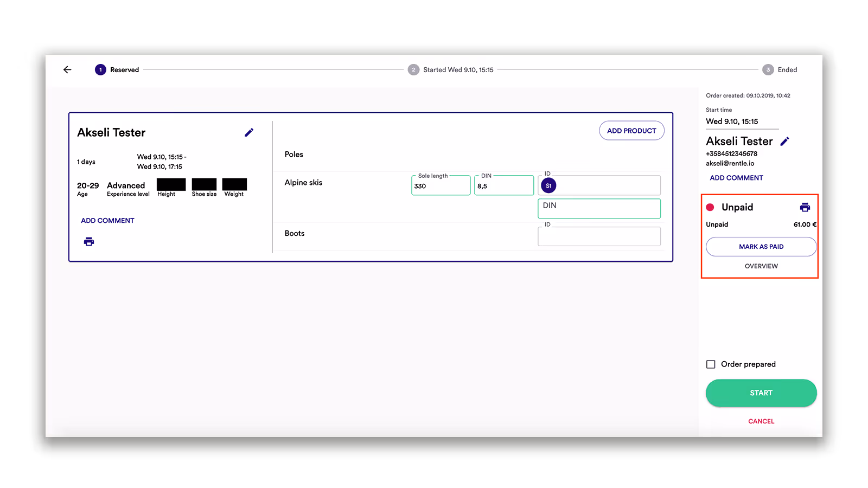868x488 pixels.
Task: Navigate back using the back arrow
Action: pyautogui.click(x=67, y=69)
